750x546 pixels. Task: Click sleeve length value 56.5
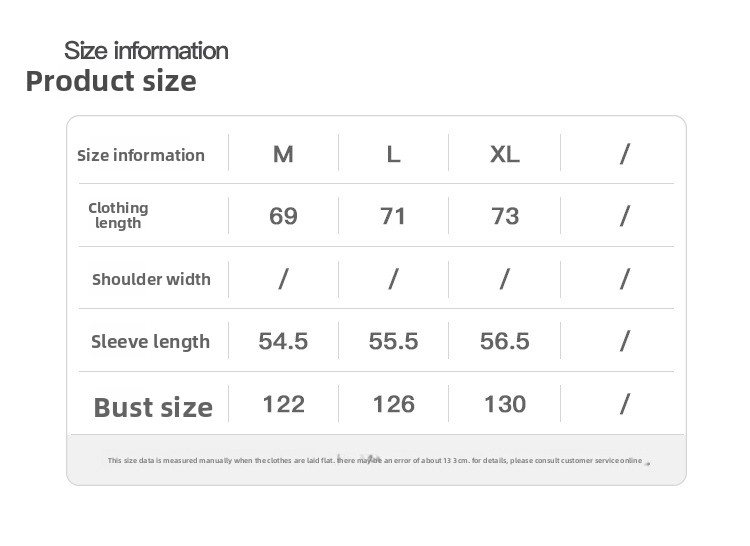(504, 341)
